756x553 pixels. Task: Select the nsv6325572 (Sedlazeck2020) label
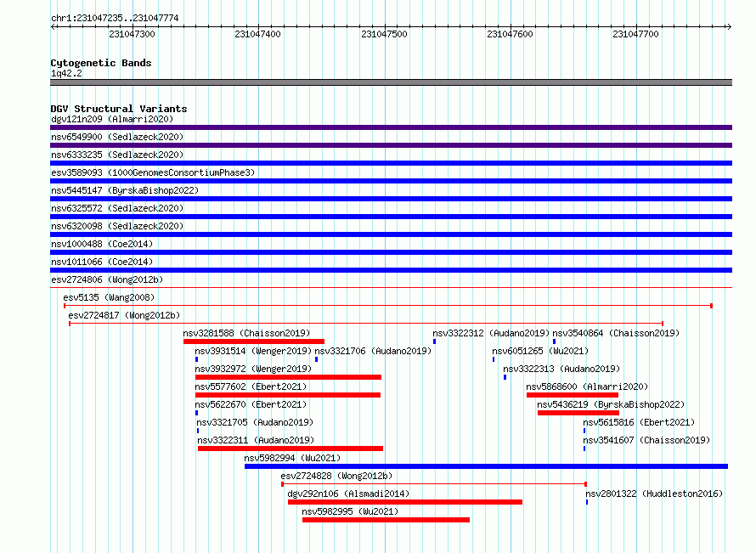click(117, 208)
